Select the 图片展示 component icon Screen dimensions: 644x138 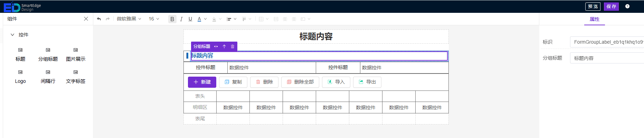[76, 50]
